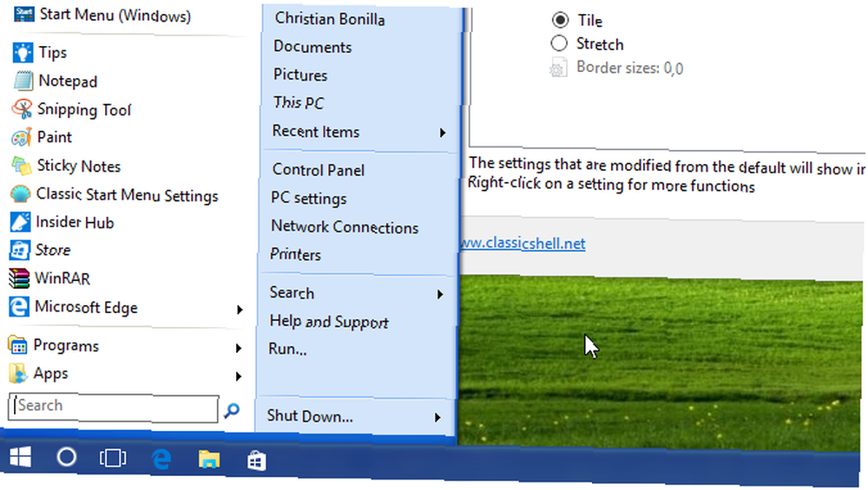Viewport: 868px width, 490px height.
Task: Launch Edge from the taskbar
Action: point(161,459)
